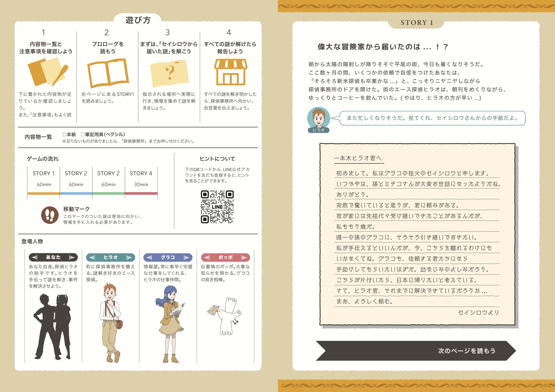Click the red STORY 4 timeline bar

coord(141,193)
